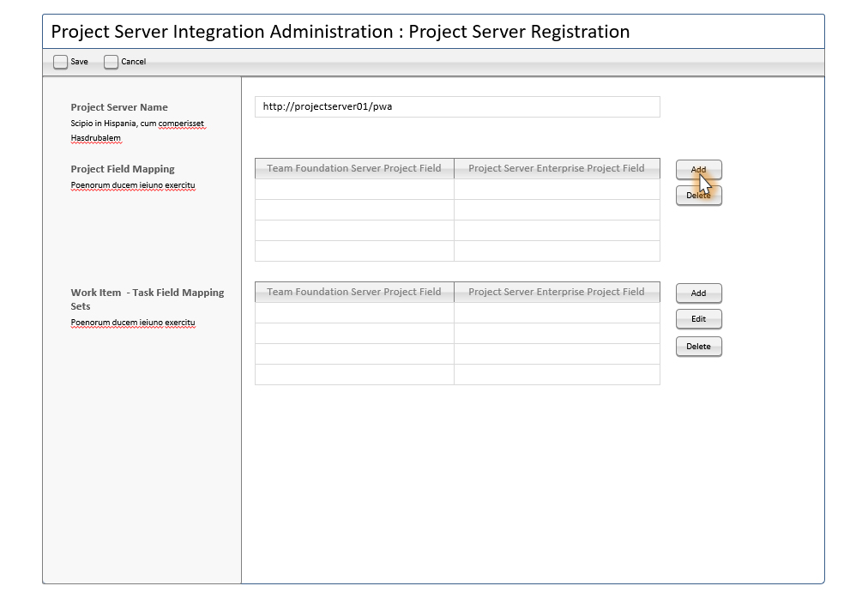This screenshot has height=598, width=868.
Task: Click the Project Server Name URL field
Action: [x=456, y=106]
